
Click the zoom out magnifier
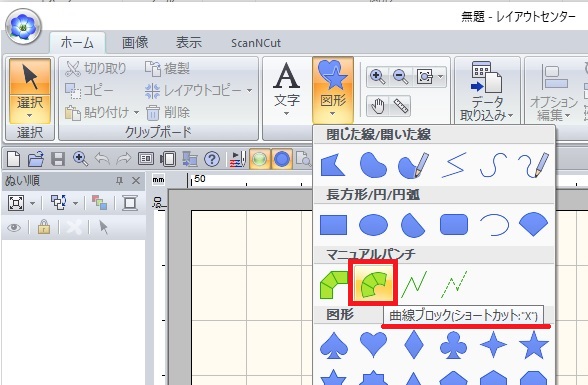400,77
